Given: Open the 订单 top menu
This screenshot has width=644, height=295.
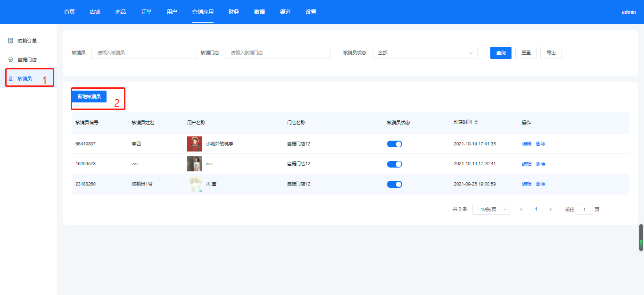Looking at the screenshot, I should (x=146, y=12).
